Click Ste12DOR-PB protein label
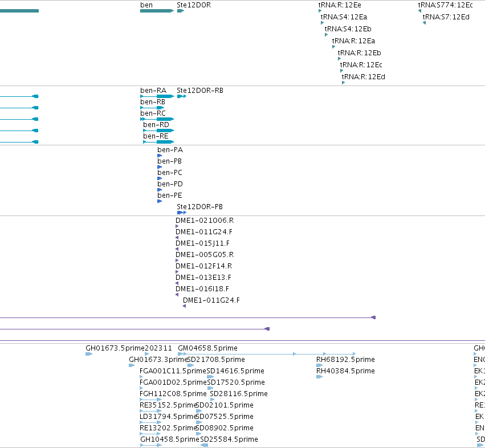485x448 pixels. (199, 207)
